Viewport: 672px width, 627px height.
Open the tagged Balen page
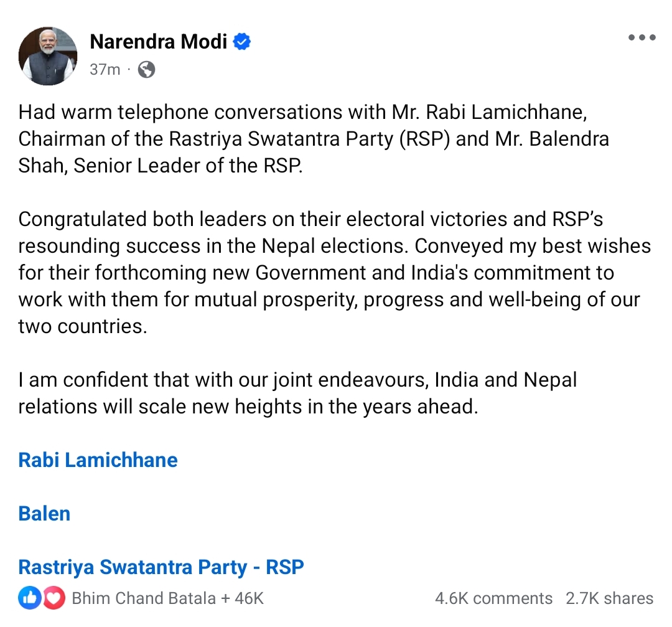point(44,514)
